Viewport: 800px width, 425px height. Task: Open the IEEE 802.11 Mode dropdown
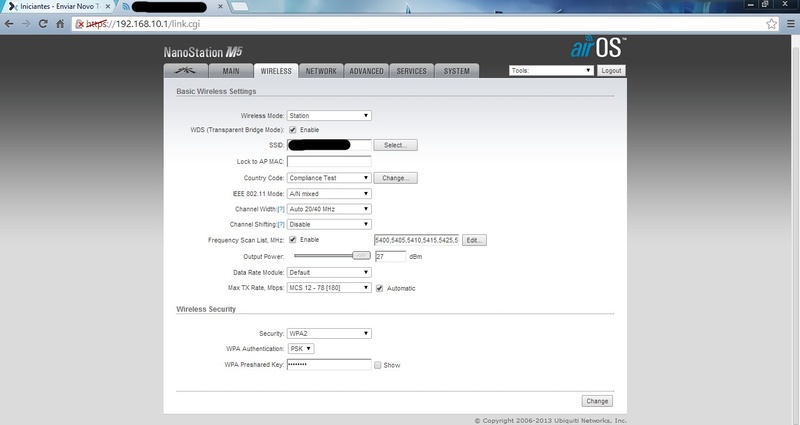329,194
